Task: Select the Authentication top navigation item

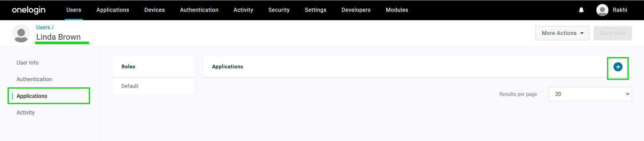Action: tap(199, 10)
